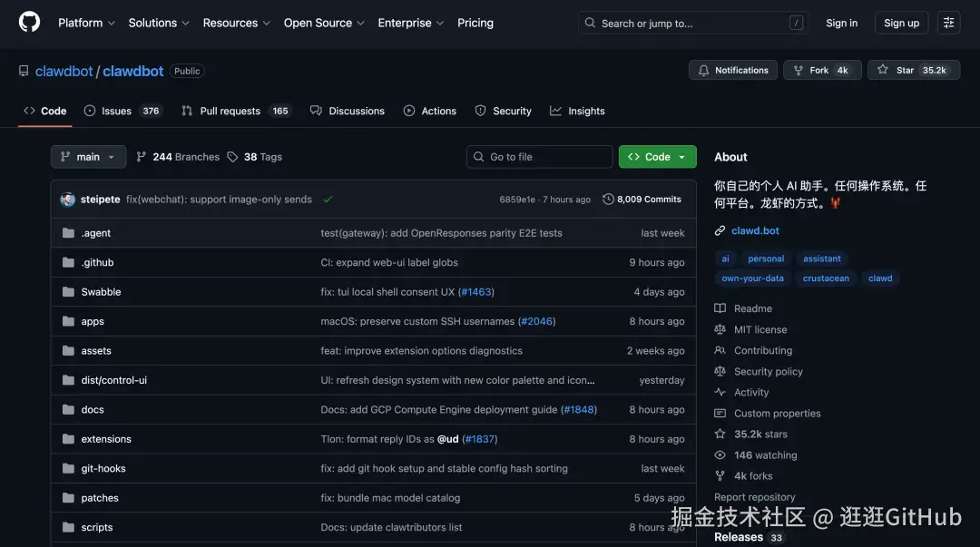Click the Actions play icon in tab bar
Viewport: 980px width, 547px height.
[x=408, y=111]
